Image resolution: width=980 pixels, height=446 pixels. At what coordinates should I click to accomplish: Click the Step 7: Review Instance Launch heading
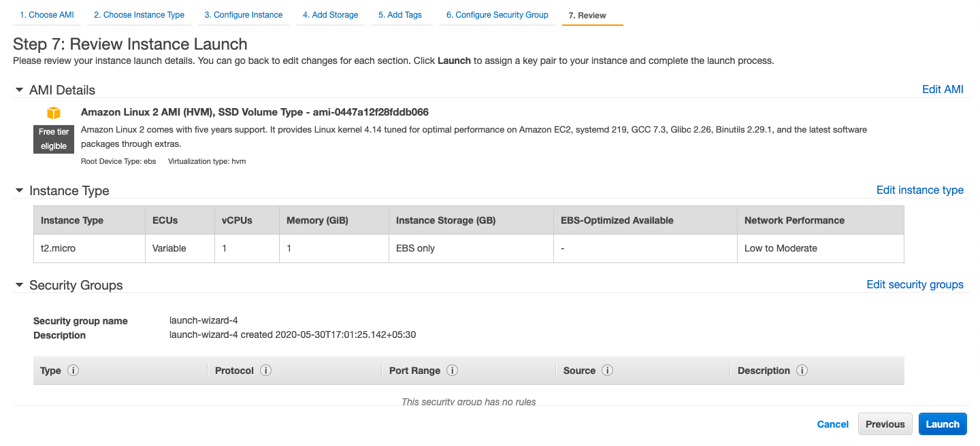(130, 45)
